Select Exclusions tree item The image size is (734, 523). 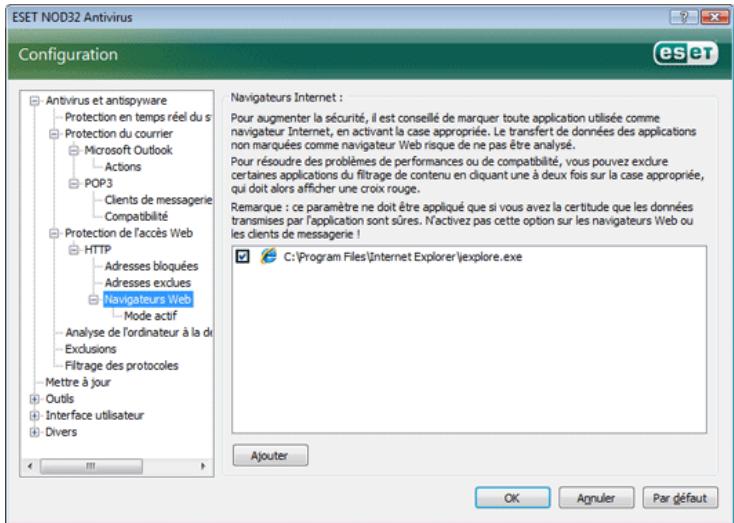click(x=90, y=349)
